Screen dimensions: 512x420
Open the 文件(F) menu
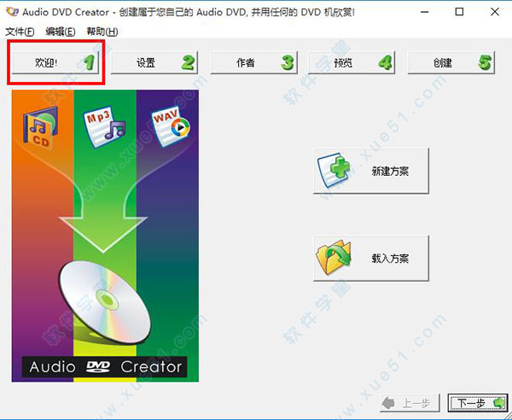pos(20,32)
